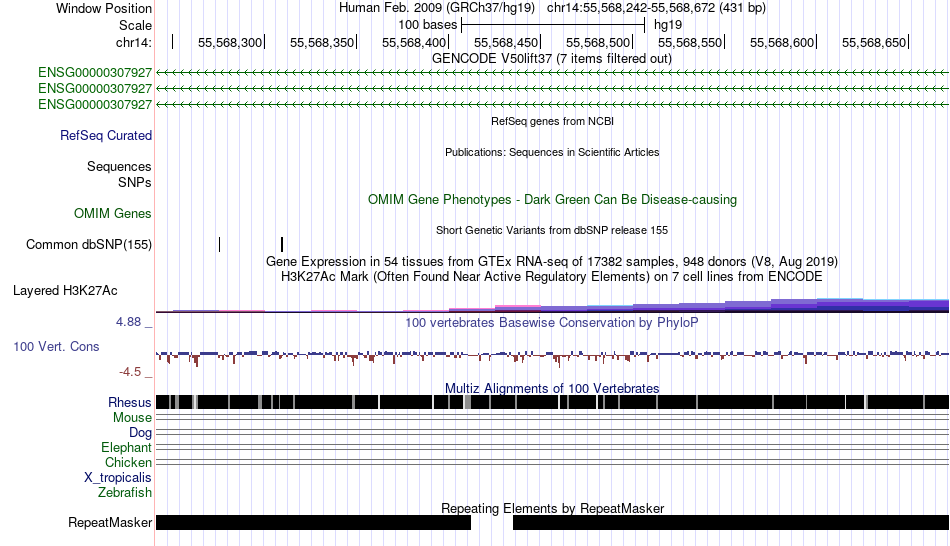Click the RepeatMasker track label
This screenshot has width=950, height=546.
click(110, 522)
